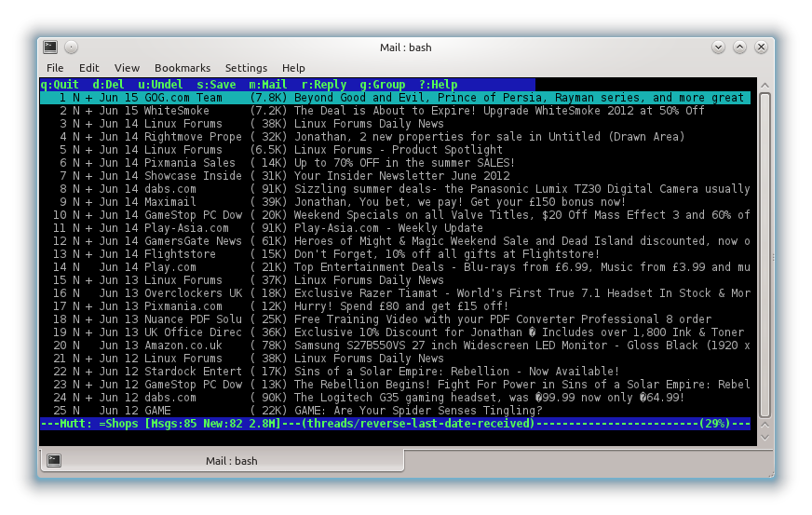
Task: Click the r:Reply hint in the Mutt header
Action: pyautogui.click(x=324, y=85)
